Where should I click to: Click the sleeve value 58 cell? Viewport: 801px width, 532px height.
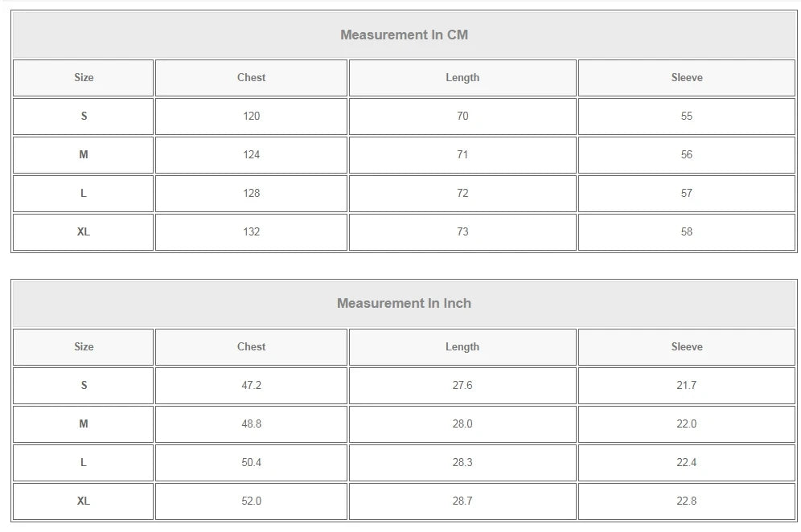686,232
